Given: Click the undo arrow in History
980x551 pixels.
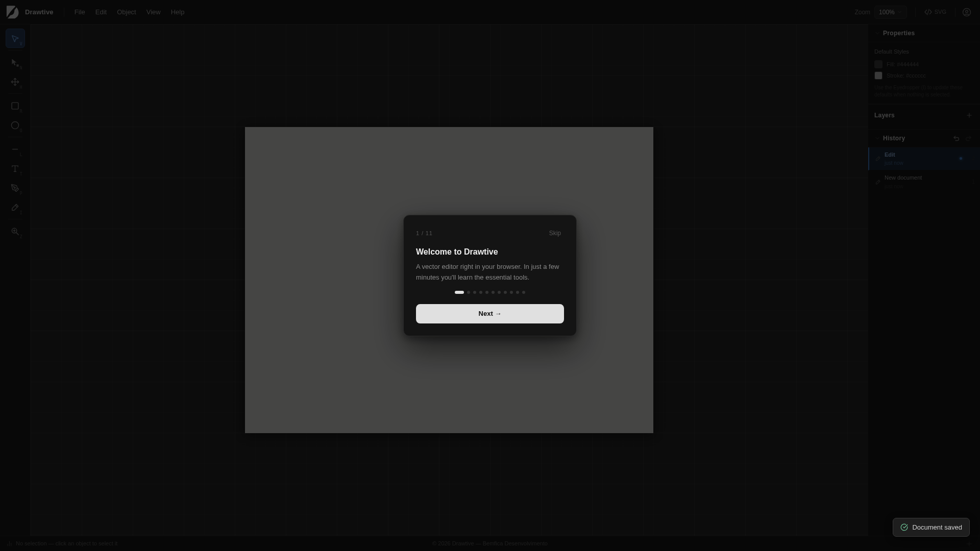Looking at the screenshot, I should 957,138.
